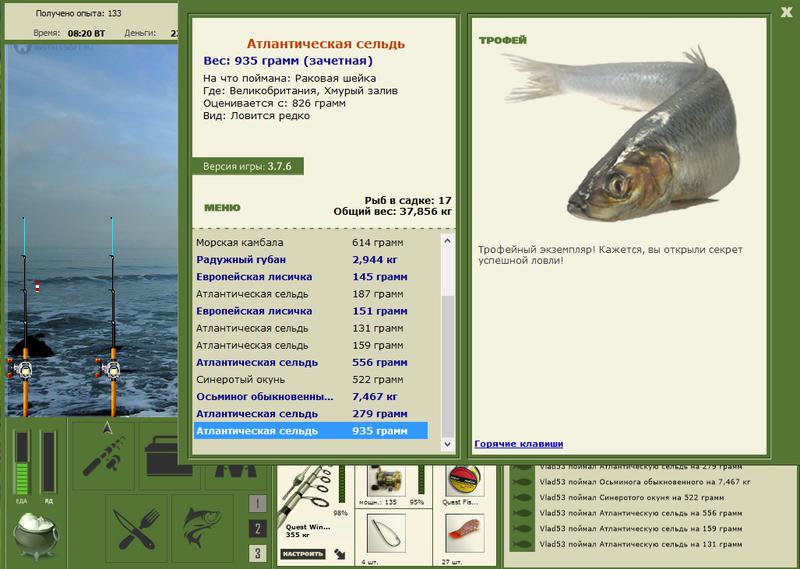800x569 pixels.
Task: Select Морская камбала 614 грамм in the list
Action: (x=311, y=242)
